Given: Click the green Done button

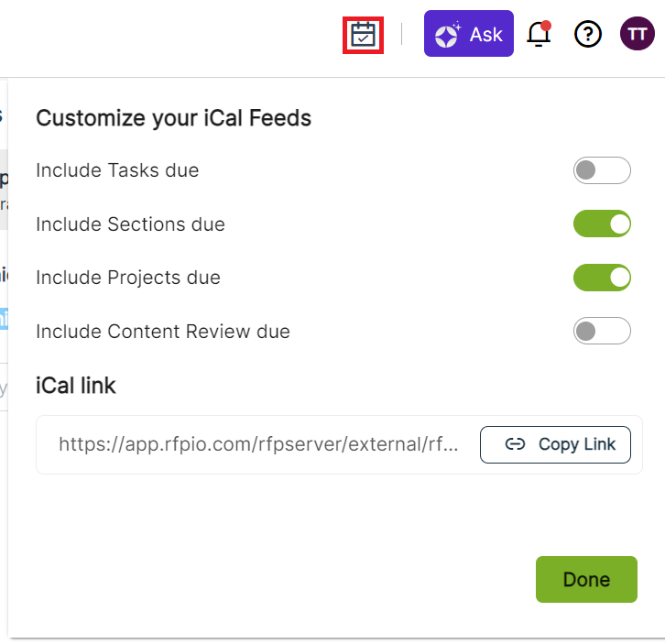Looking at the screenshot, I should click(x=586, y=579).
